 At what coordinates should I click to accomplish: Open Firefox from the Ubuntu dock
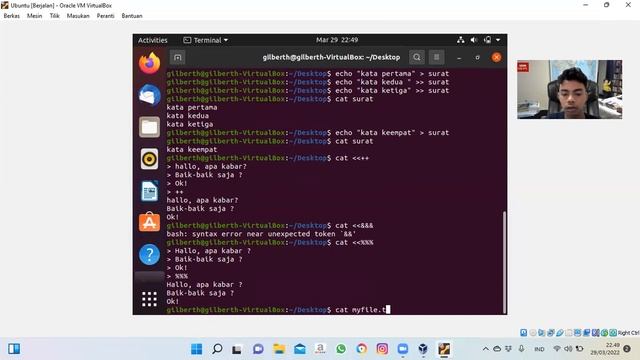(x=149, y=63)
